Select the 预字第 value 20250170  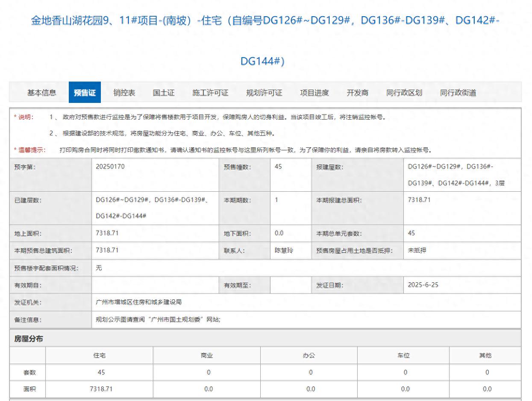point(110,167)
